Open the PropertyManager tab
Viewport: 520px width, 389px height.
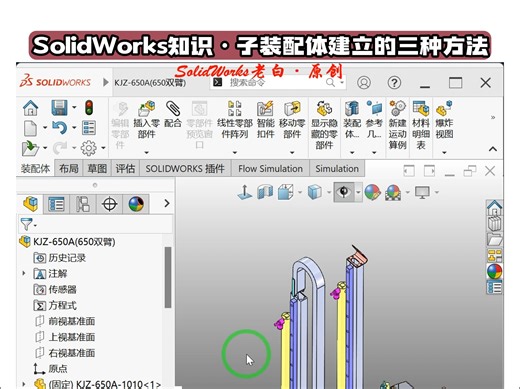[56, 204]
